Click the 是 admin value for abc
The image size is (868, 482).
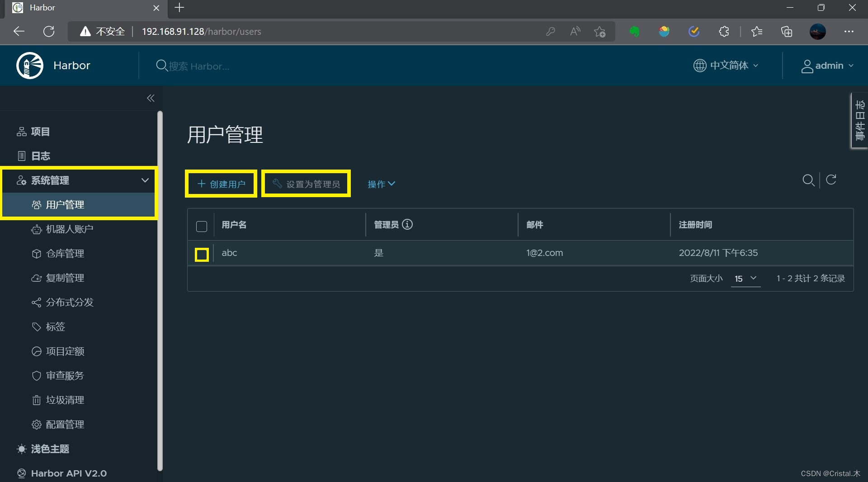click(x=379, y=253)
